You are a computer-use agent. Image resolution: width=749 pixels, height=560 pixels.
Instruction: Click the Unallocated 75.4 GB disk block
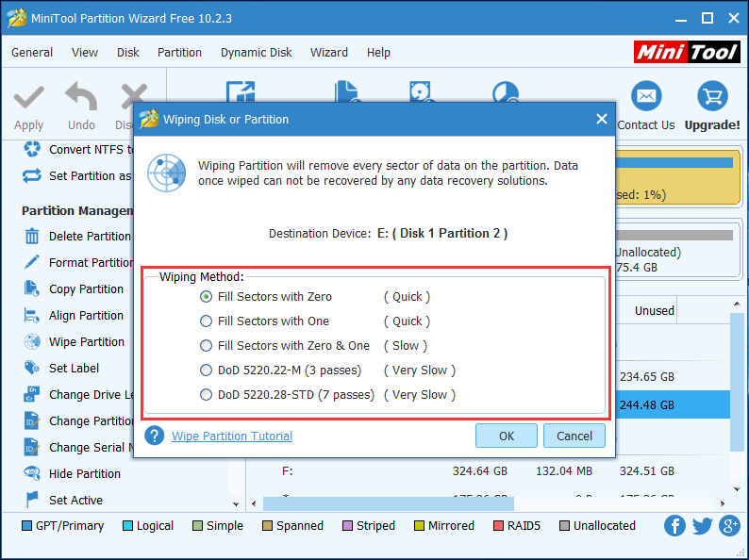[677, 249]
